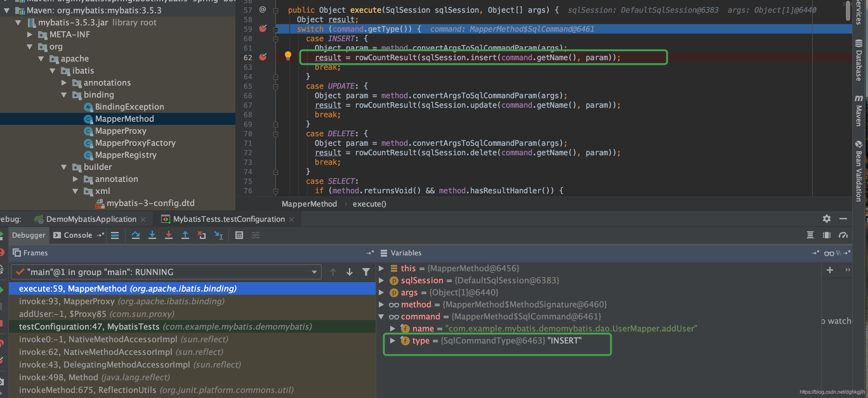Open the thread selector dropdown
Screen dimensions: 868x398
166,272
